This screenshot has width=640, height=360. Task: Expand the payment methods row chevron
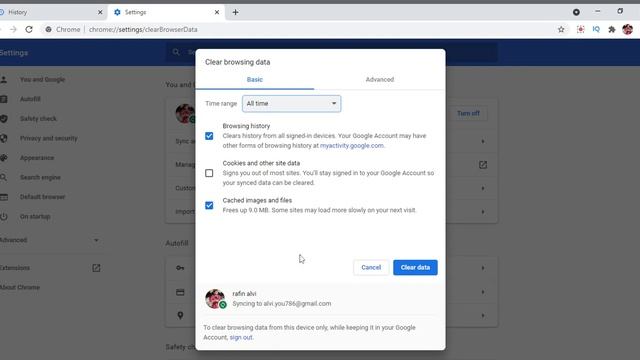click(x=483, y=292)
